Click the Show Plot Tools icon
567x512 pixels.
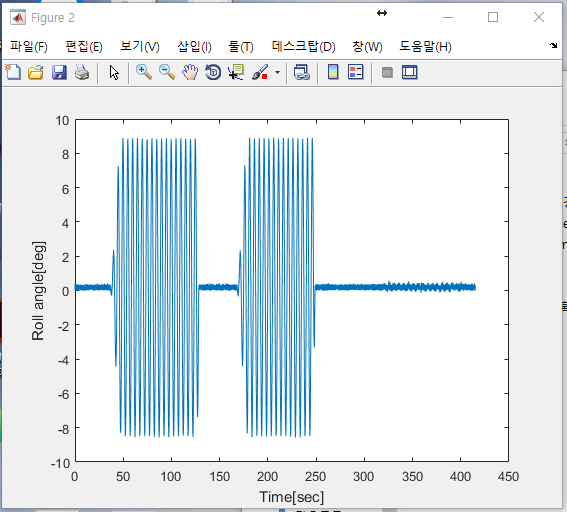(410, 72)
